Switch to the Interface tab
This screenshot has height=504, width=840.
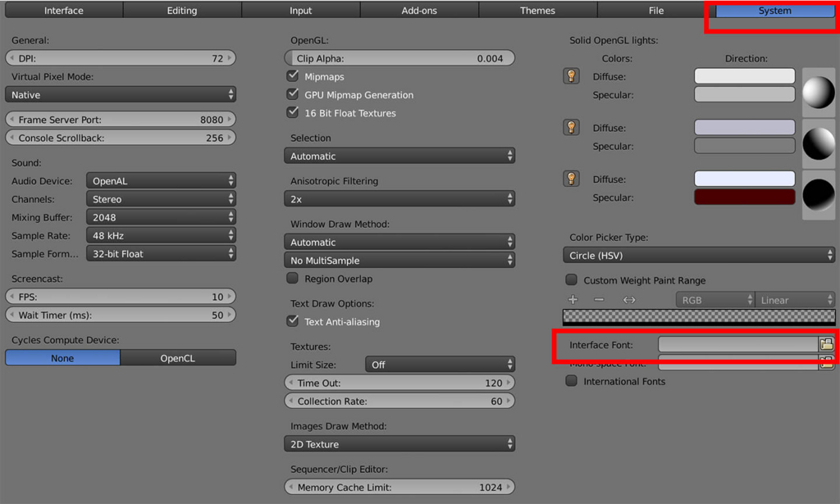pyautogui.click(x=64, y=10)
